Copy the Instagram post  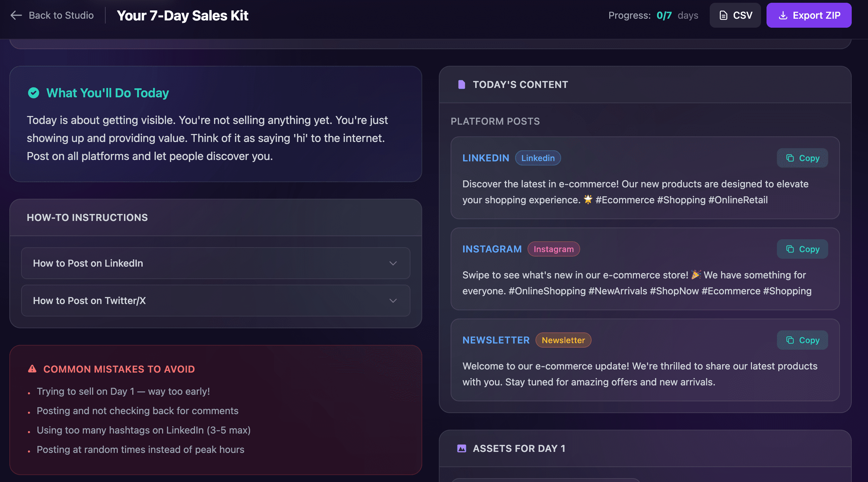coord(802,249)
